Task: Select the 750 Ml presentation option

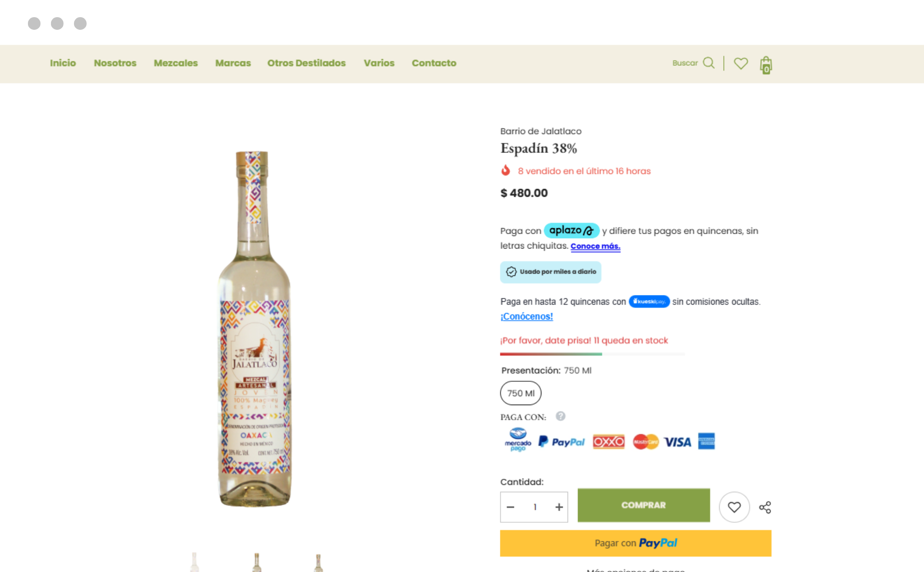Action: pyautogui.click(x=521, y=393)
